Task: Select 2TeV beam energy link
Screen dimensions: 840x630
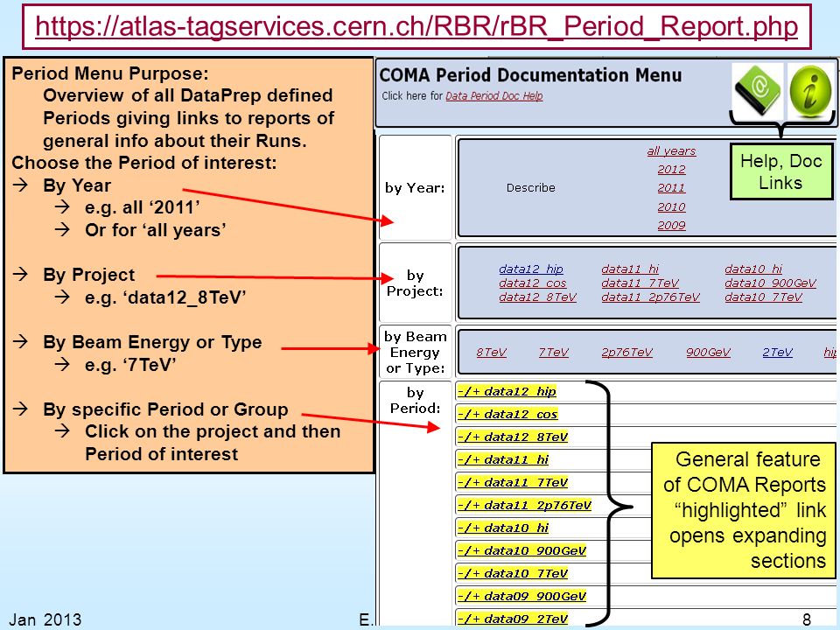Action: 777,353
